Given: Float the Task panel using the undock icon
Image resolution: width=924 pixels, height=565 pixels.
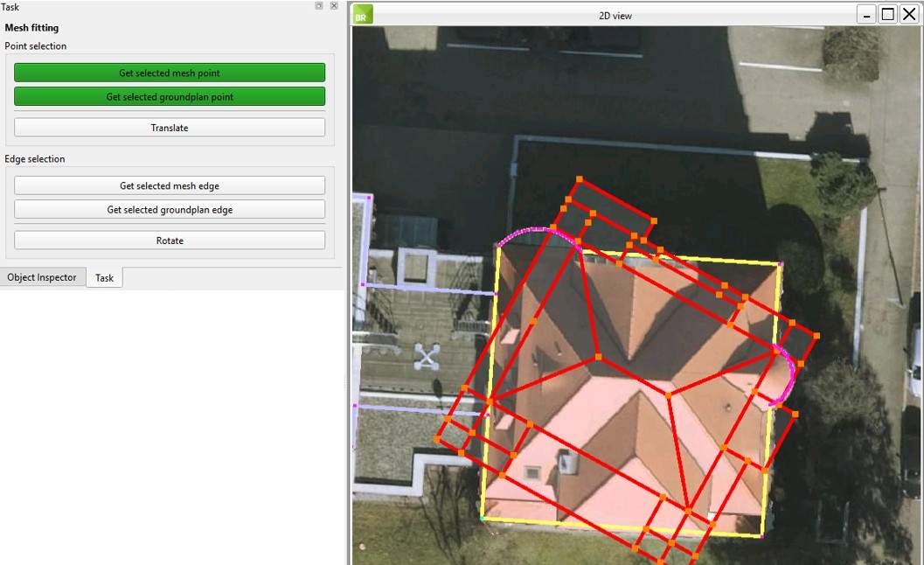Looking at the screenshot, I should (319, 6).
